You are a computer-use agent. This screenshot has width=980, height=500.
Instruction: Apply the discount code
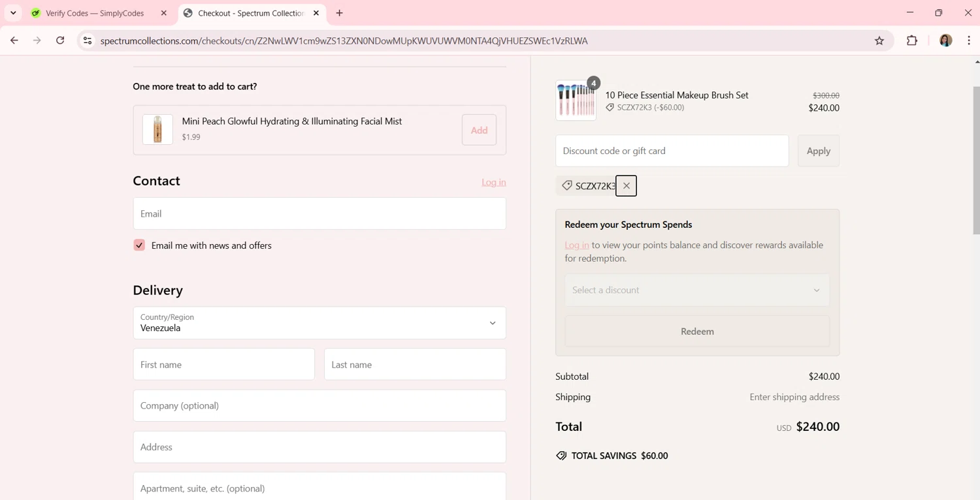pyautogui.click(x=819, y=151)
